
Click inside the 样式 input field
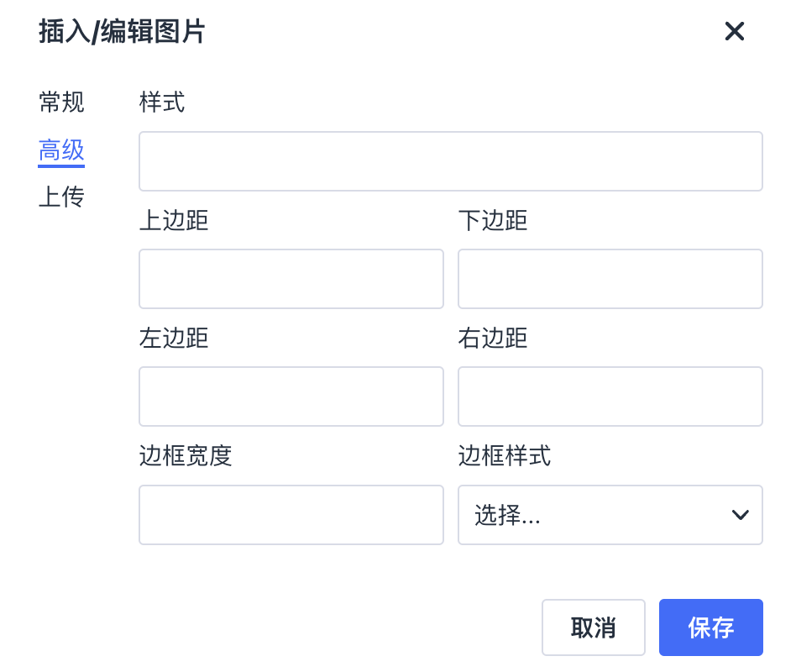(x=450, y=160)
